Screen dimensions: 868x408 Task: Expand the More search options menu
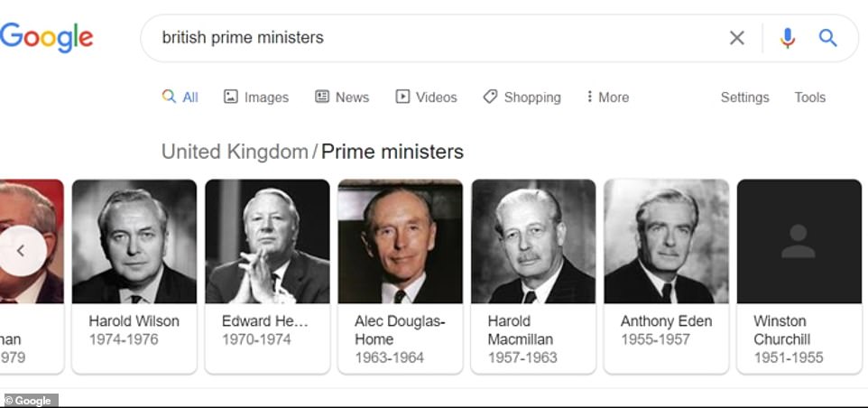click(608, 97)
